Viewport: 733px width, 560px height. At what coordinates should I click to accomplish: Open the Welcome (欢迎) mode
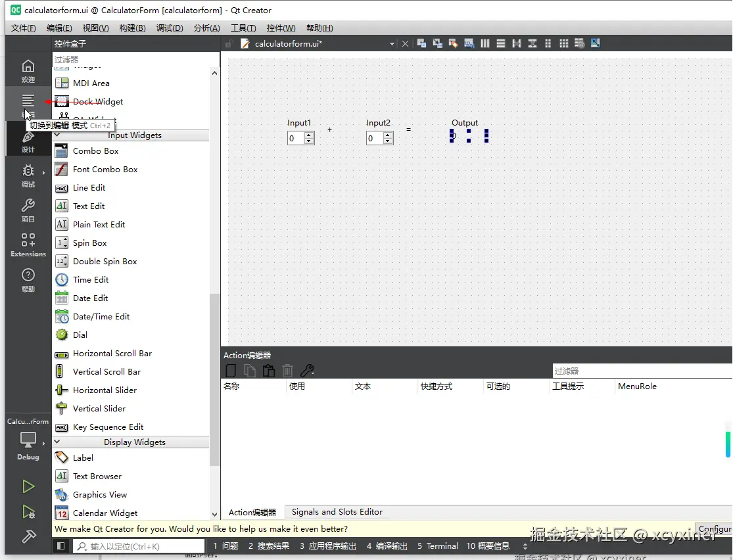(28, 71)
